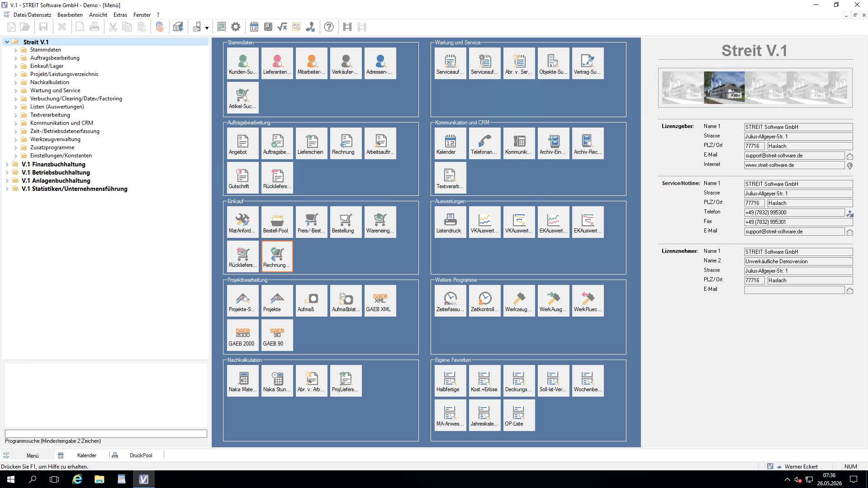
Task: Expand the Stammdaten folder
Action: pyautogui.click(x=15, y=50)
